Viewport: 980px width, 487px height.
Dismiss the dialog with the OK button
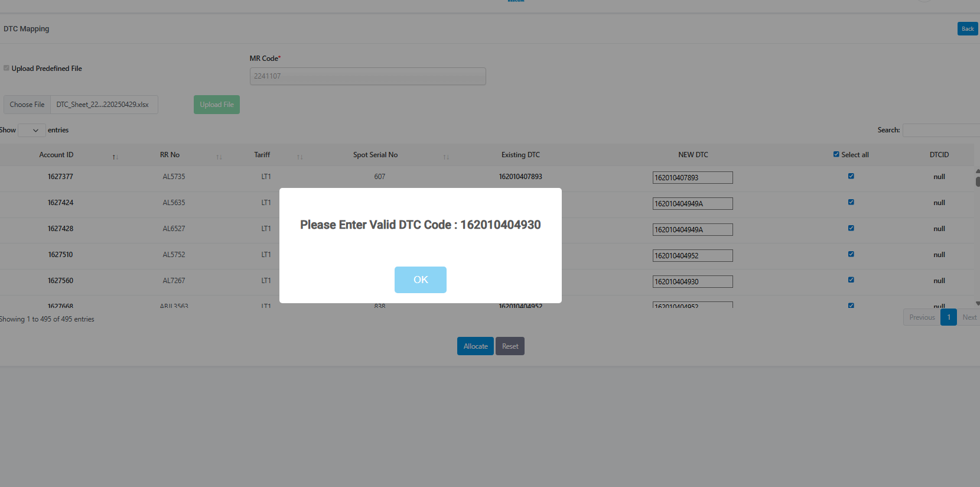[x=421, y=280]
